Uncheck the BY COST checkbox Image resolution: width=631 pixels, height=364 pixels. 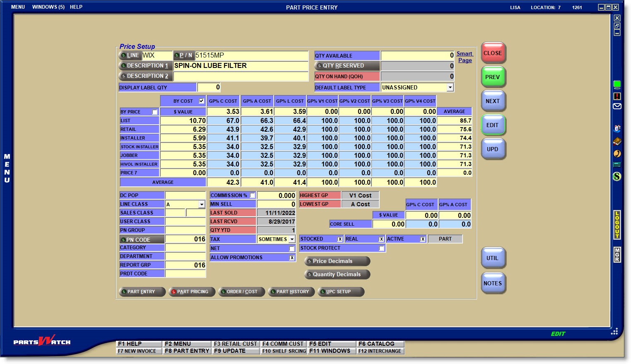202,101
